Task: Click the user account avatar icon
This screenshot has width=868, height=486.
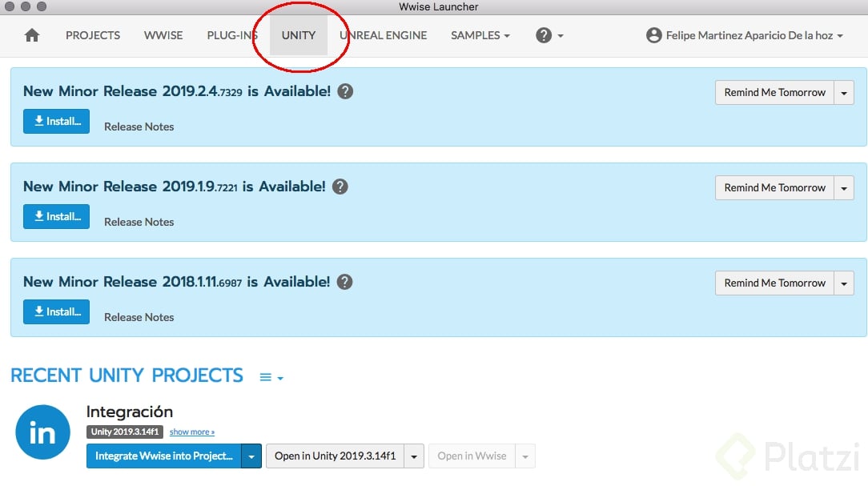Action: click(x=653, y=35)
